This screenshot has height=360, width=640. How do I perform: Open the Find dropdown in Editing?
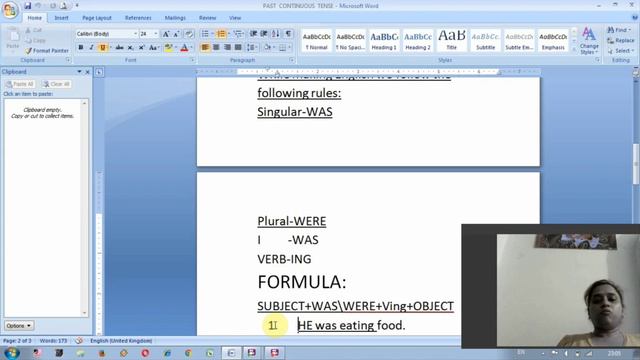pyautogui.click(x=629, y=30)
